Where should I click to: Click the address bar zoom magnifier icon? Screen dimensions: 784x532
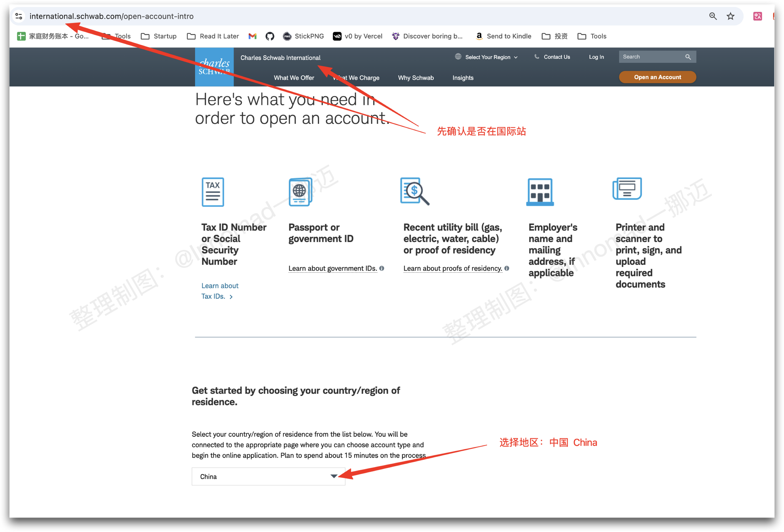tap(713, 16)
